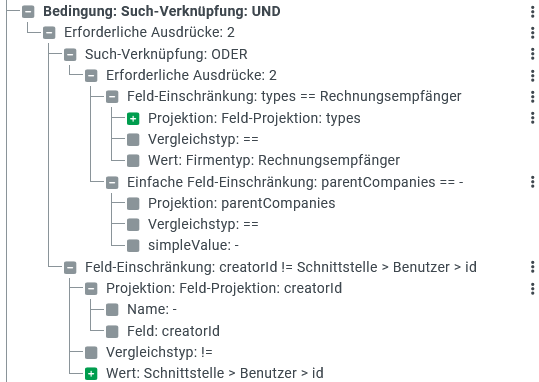This screenshot has height=382, width=539.
Task: Open the three-dot menu for Feld-Einschränkung: creatorId
Action: pyautogui.click(x=532, y=267)
